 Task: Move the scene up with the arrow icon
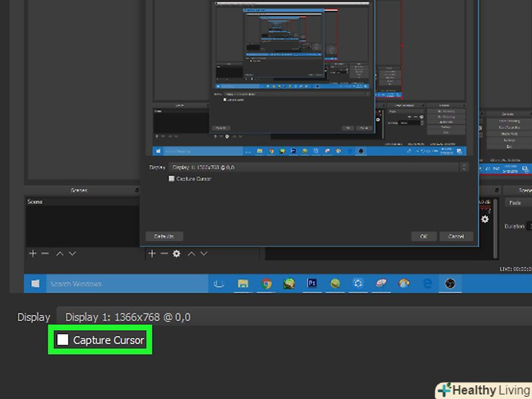click(x=60, y=253)
